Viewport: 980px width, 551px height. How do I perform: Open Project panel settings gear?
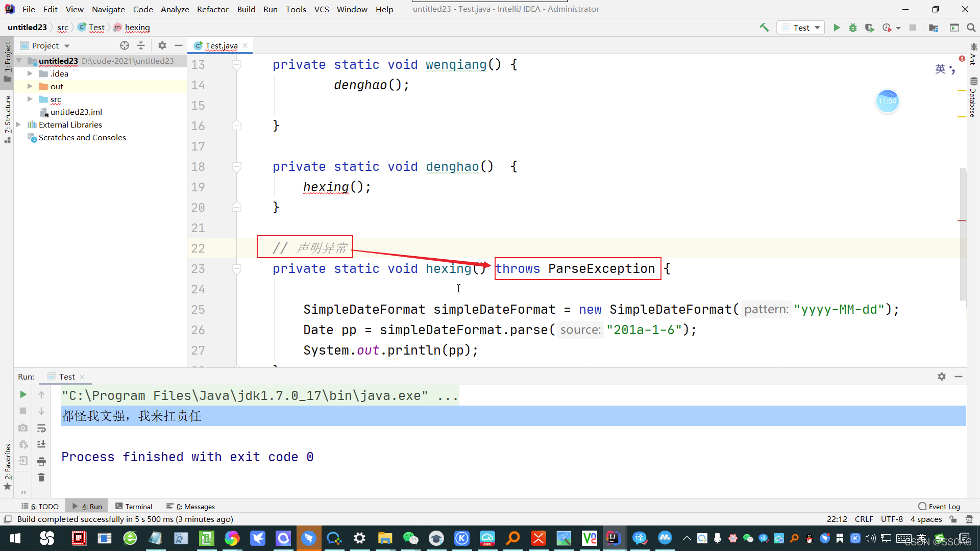pos(162,45)
